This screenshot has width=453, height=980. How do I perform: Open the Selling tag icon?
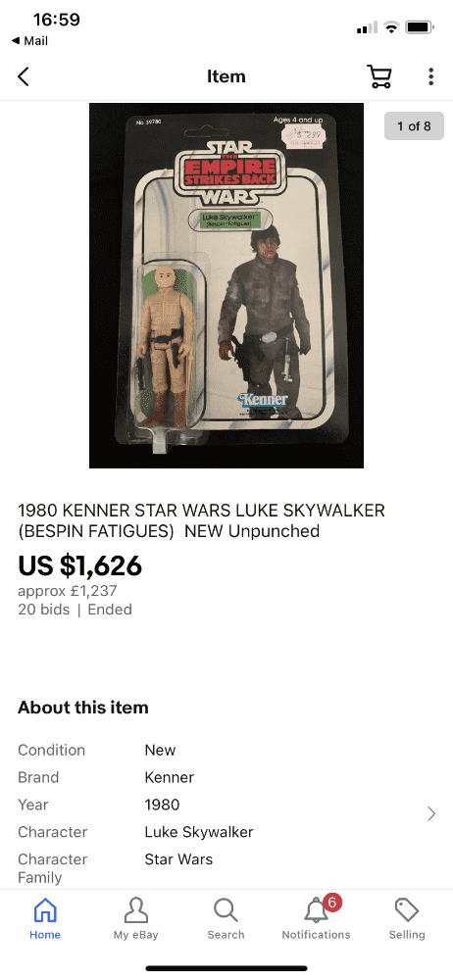407,910
